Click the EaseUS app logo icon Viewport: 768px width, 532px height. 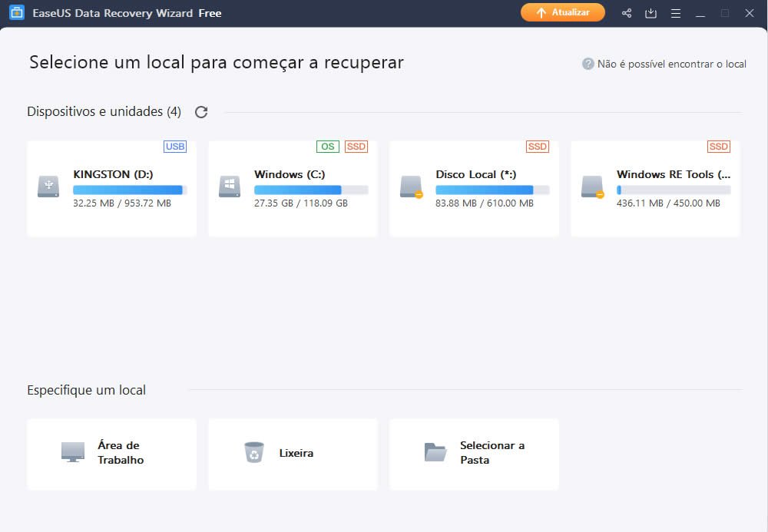tap(17, 13)
